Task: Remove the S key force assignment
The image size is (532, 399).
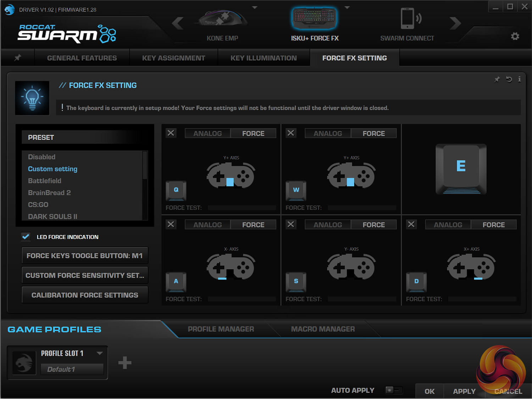Action: [x=291, y=224]
